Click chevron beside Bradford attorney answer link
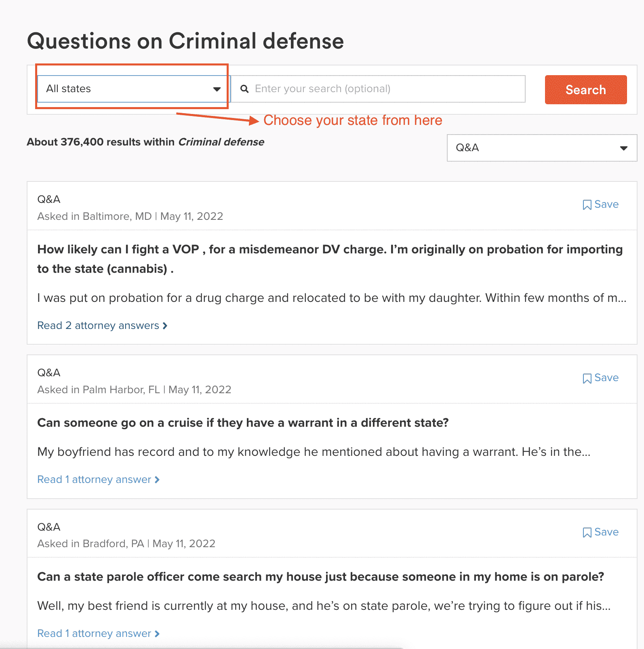This screenshot has height=649, width=644. coord(157,634)
